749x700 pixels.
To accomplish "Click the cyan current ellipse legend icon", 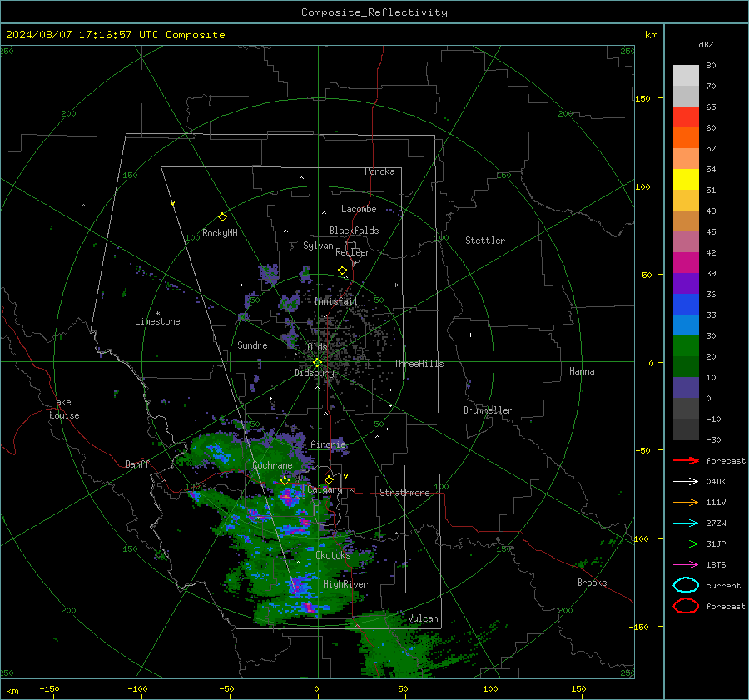I will [686, 585].
